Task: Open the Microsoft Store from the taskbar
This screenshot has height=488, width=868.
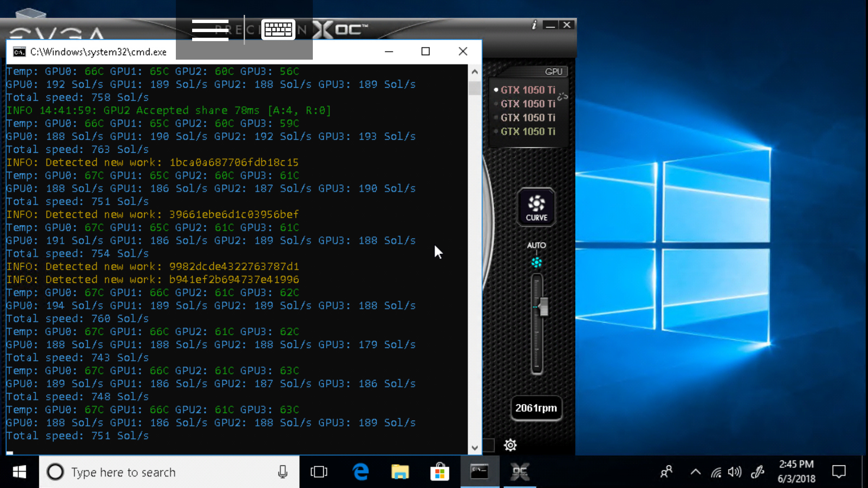Action: point(440,472)
